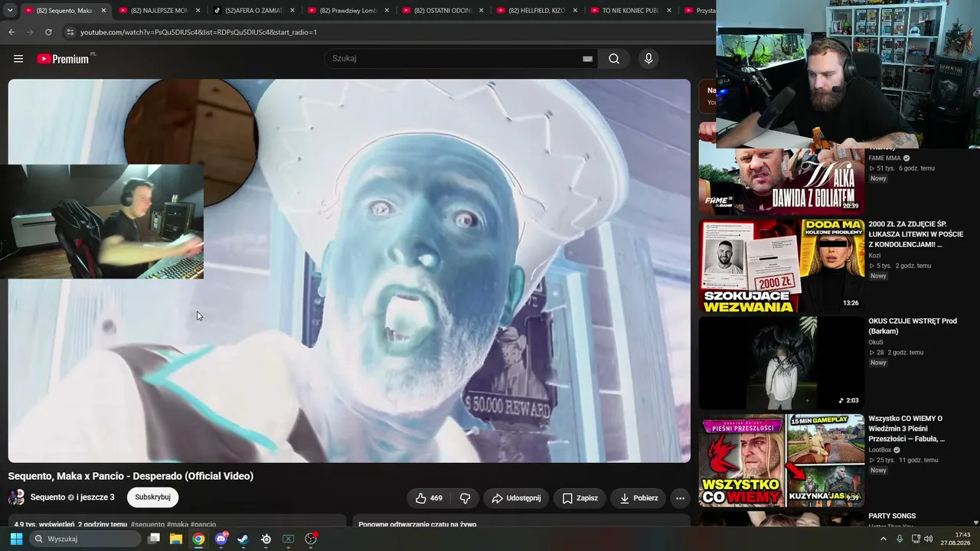Switch to Google Chrome on the taskbar
Image resolution: width=980 pixels, height=551 pixels.
point(198,539)
